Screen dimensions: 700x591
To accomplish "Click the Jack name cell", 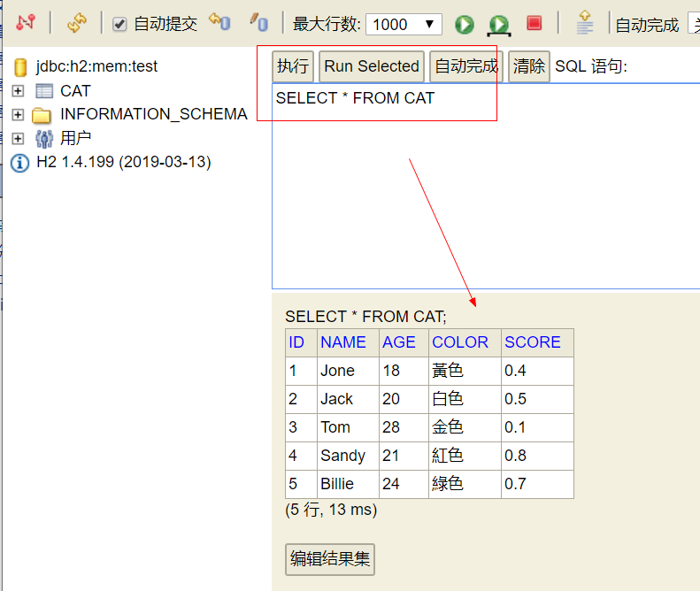I will (348, 399).
